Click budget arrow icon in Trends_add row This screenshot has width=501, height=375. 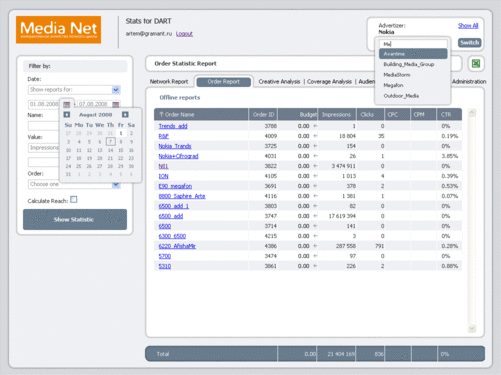(x=315, y=126)
